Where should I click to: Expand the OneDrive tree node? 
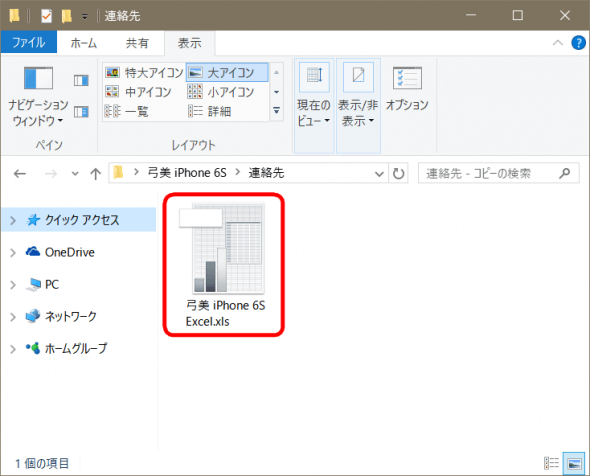click(x=13, y=252)
